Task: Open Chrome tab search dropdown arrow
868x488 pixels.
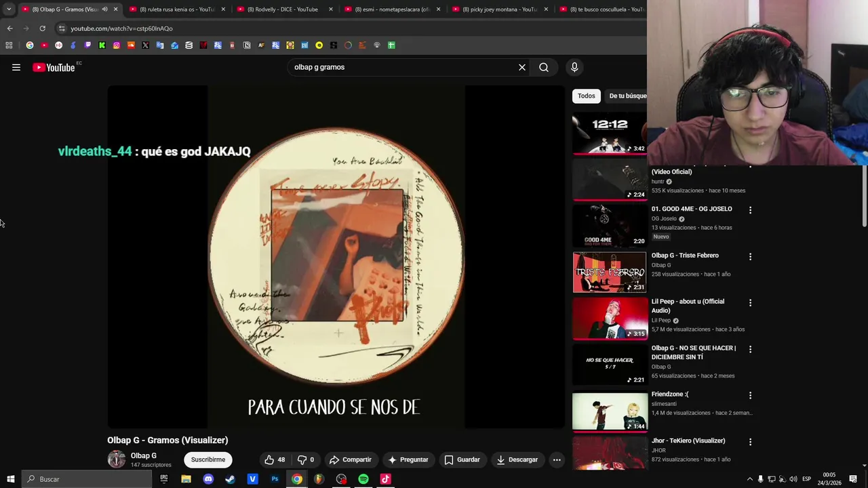Action: 9,9
